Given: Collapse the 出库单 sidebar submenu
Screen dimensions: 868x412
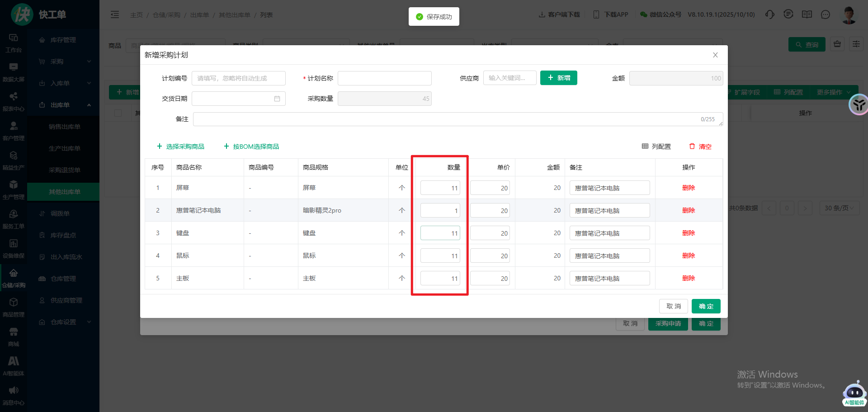Looking at the screenshot, I should click(63, 105).
